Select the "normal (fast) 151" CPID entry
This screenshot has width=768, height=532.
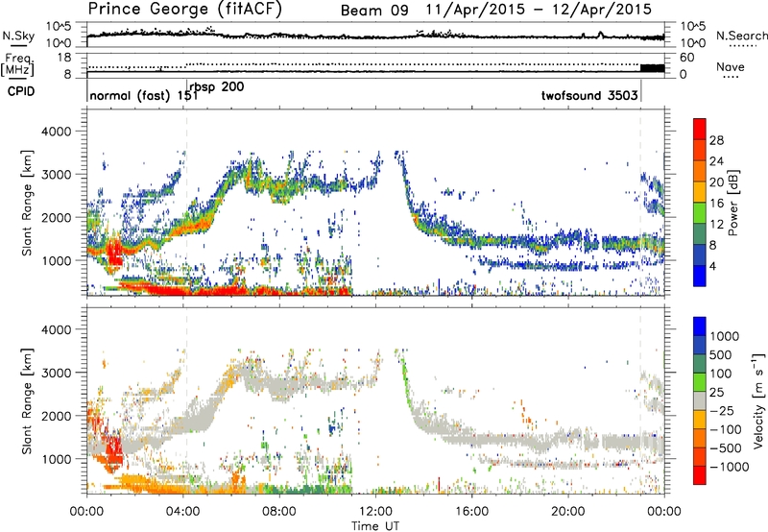click(x=144, y=95)
